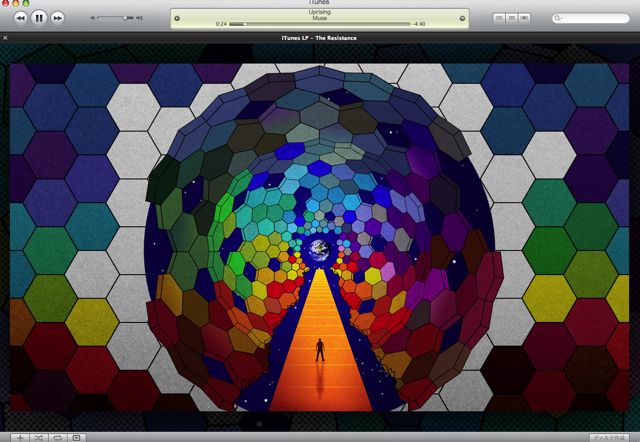This screenshot has width=640, height=442.
Task: Click the volume slider knob
Action: pyautogui.click(x=125, y=18)
